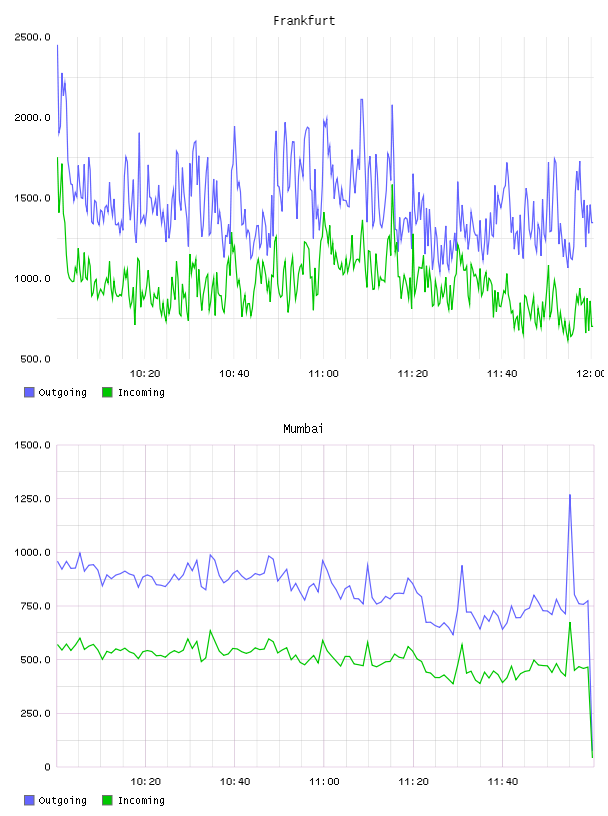
Task: Click the 10:40 time label on Frankfurt chart
Action: click(234, 374)
